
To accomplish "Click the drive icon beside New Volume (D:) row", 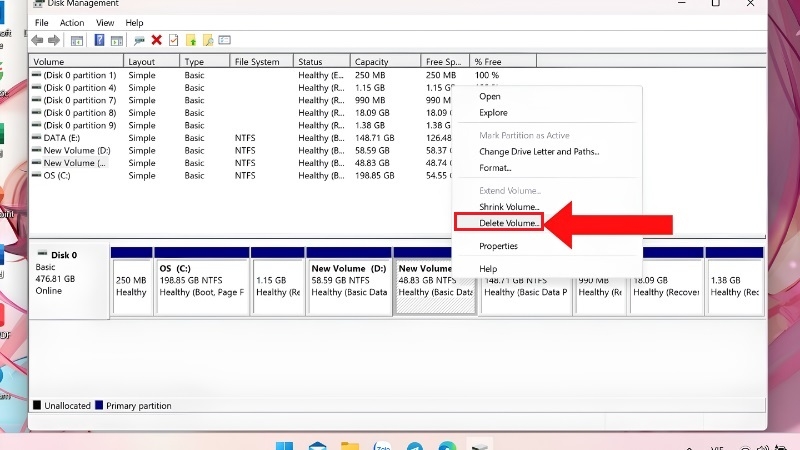I will [36, 150].
